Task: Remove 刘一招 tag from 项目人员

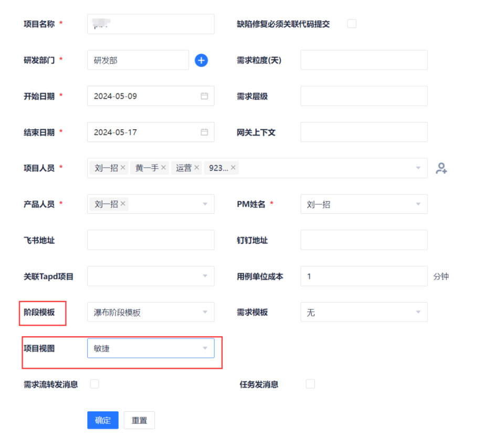Action: click(x=123, y=167)
